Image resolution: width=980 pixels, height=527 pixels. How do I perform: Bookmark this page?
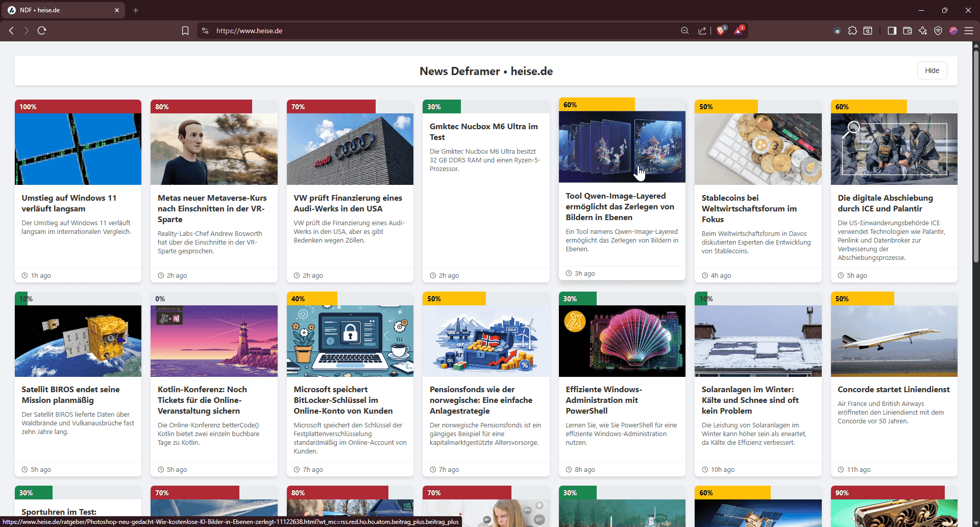click(185, 31)
